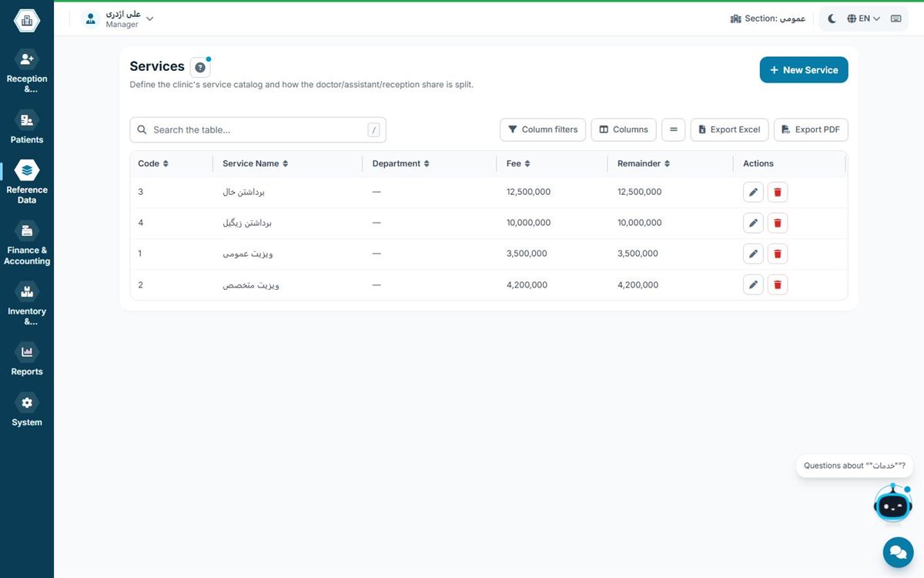Open the Reception sidebar section
924x578 pixels.
click(27, 72)
